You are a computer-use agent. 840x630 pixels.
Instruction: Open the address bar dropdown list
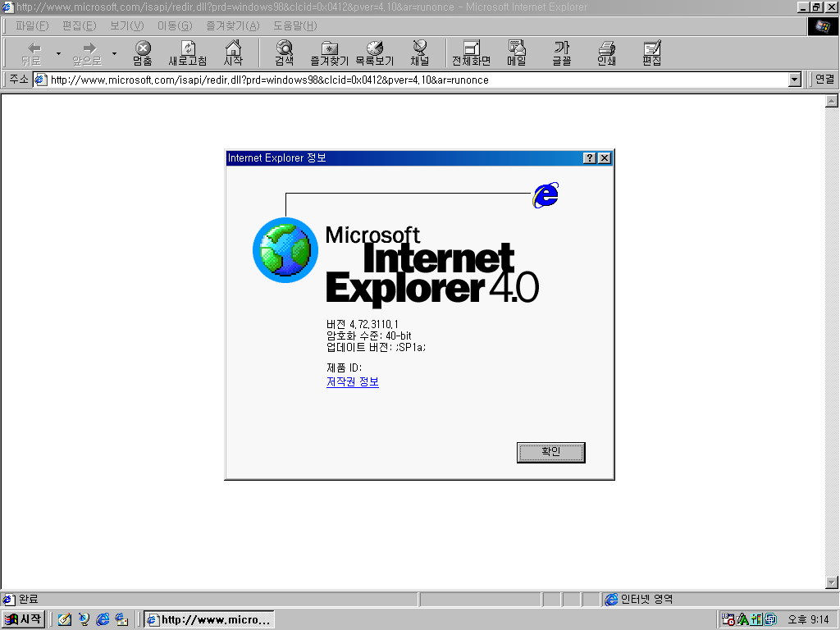pos(795,80)
